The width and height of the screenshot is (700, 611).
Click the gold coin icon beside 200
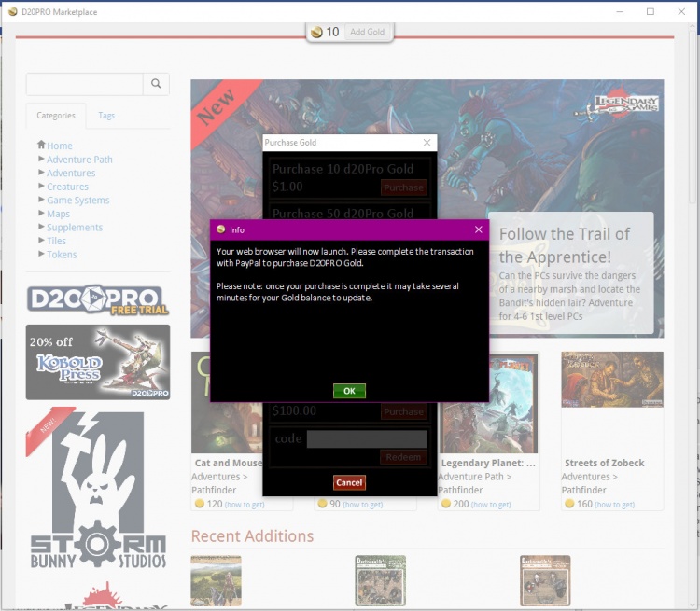coord(445,504)
